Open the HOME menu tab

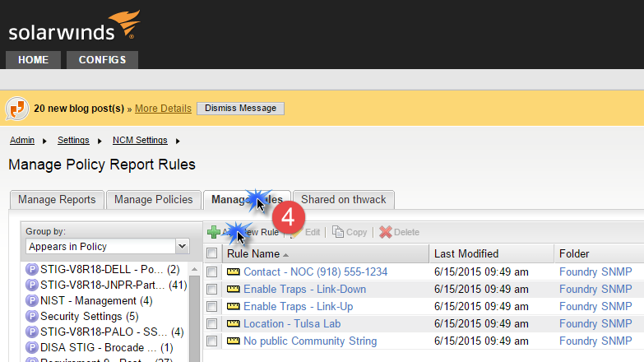pos(33,60)
